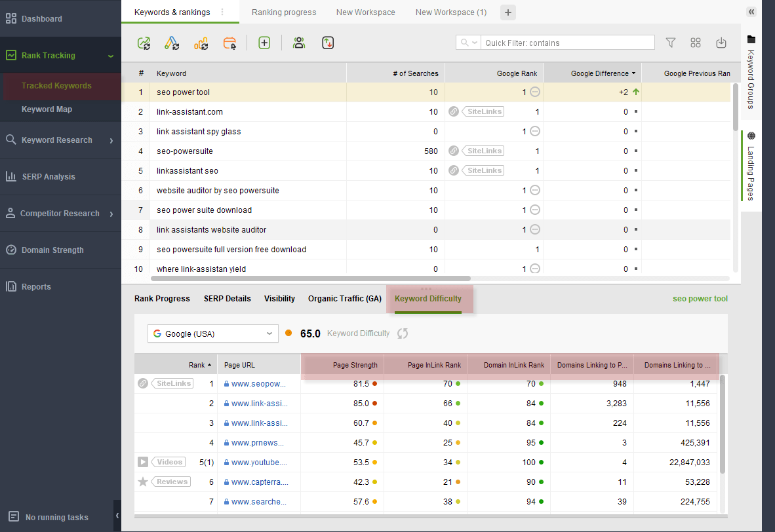This screenshot has width=775, height=532.
Task: Click the ellipsis icon in seo power suite download row
Action: tap(535, 210)
